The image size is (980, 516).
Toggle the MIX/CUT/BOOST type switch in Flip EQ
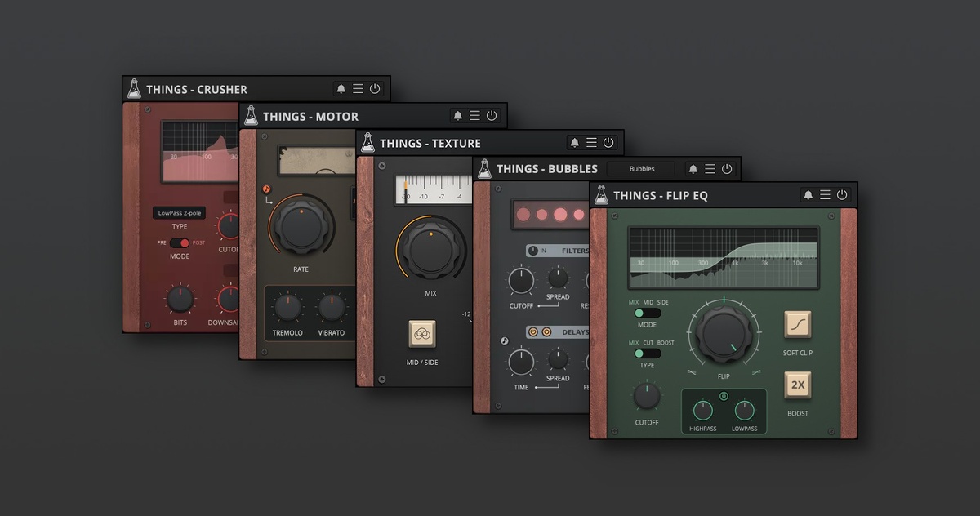[x=648, y=354]
